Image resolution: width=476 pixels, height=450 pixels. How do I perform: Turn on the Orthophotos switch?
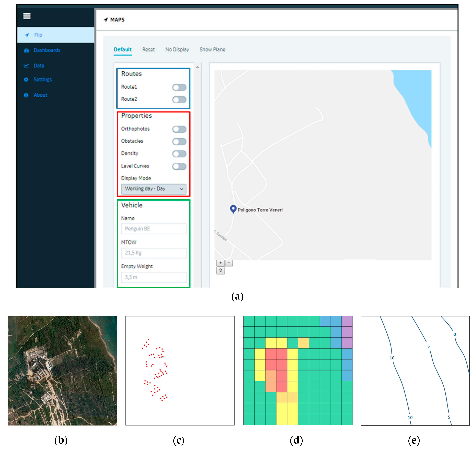tap(179, 129)
